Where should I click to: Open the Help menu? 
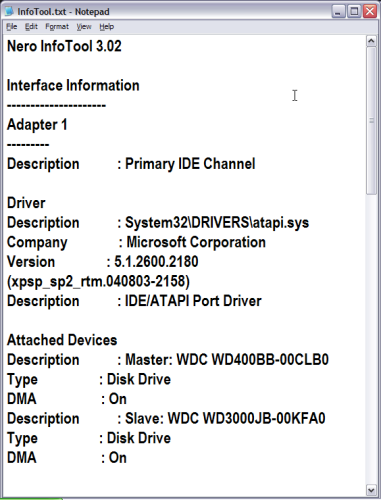pyautogui.click(x=107, y=27)
